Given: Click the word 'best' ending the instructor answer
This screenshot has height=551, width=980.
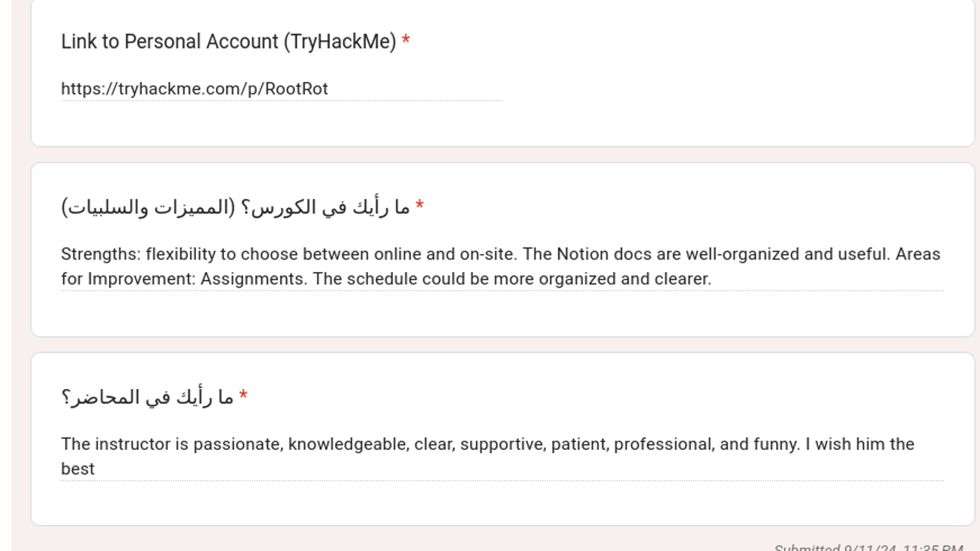Looking at the screenshot, I should point(77,469).
